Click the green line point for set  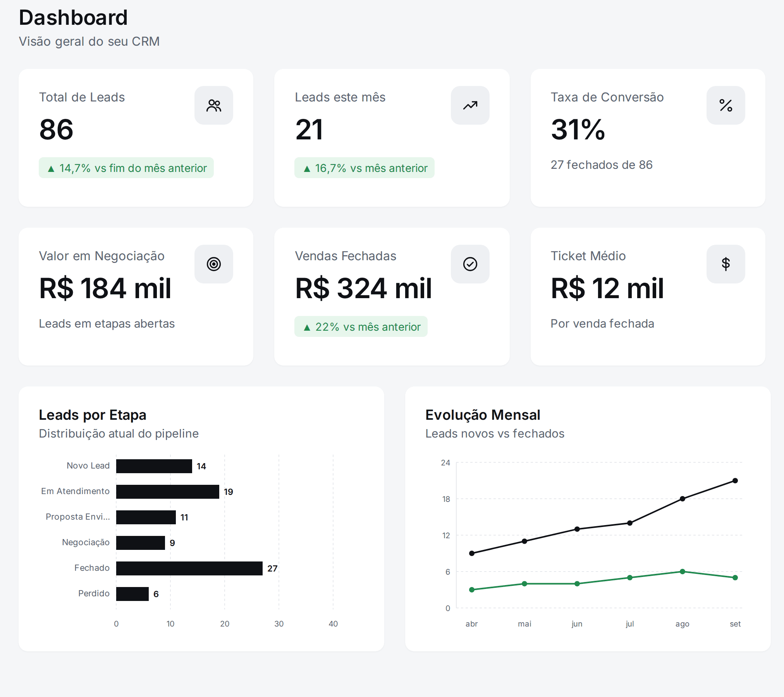pyautogui.click(x=735, y=578)
